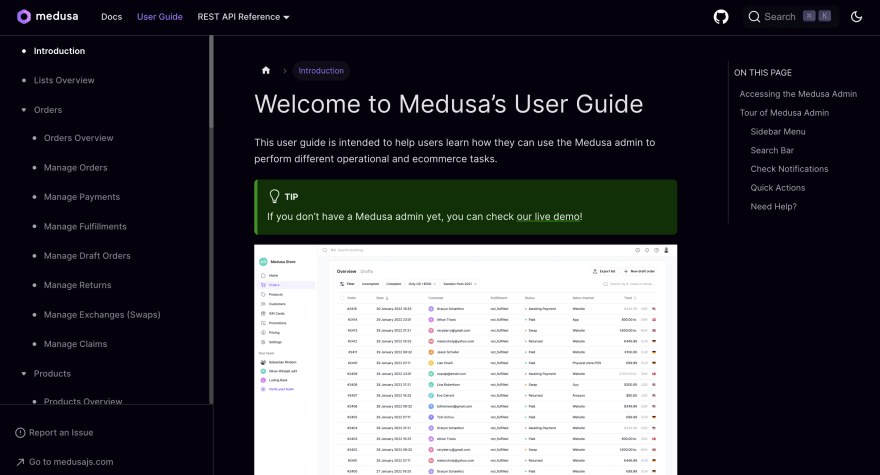Go to Manage Claims

click(75, 344)
